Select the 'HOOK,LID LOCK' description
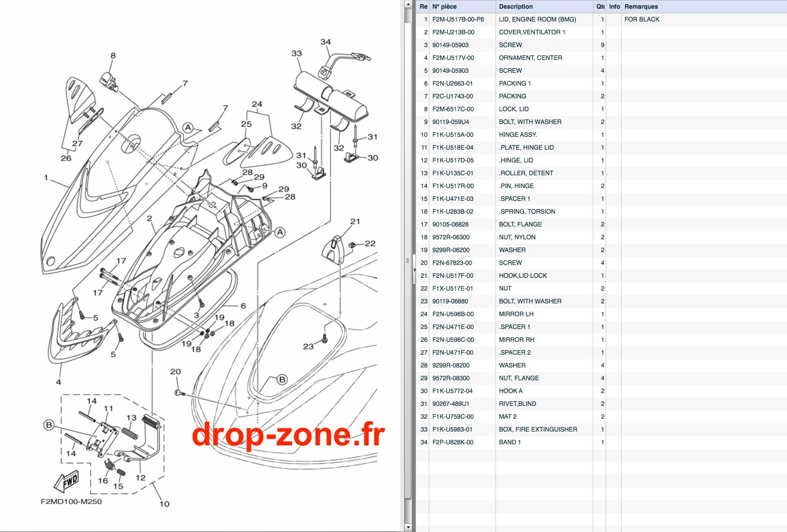Screen dimensions: 787x532 pyautogui.click(x=523, y=276)
